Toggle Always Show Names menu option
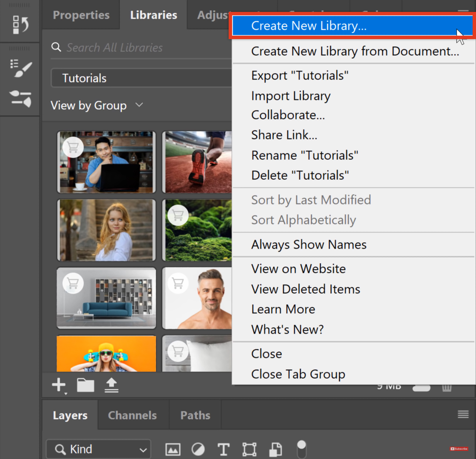This screenshot has height=459, width=476. (354, 245)
